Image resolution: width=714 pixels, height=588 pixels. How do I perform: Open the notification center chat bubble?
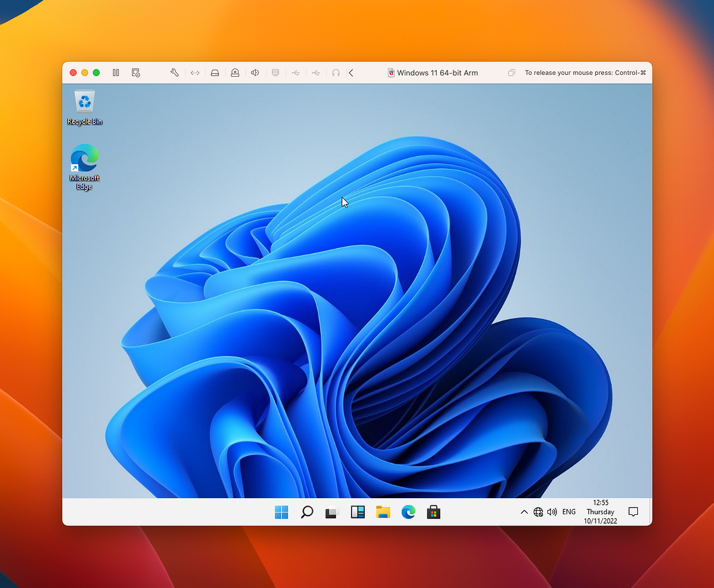click(x=634, y=511)
